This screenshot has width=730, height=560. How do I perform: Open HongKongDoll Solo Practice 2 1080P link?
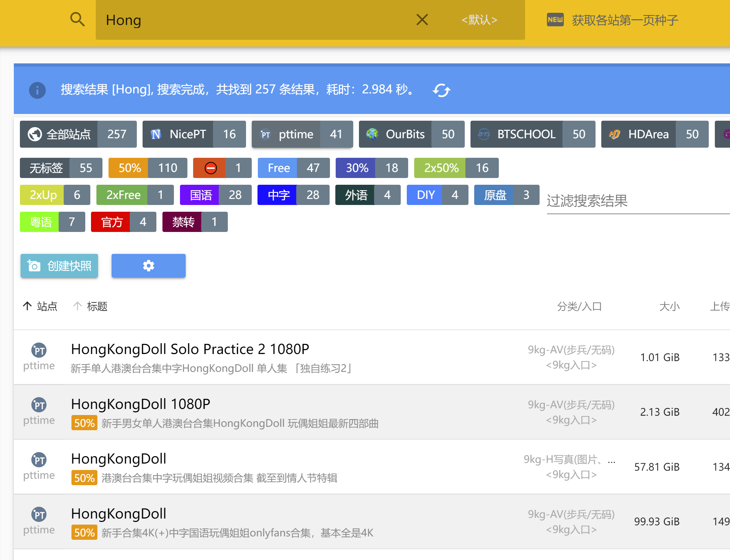(x=190, y=349)
